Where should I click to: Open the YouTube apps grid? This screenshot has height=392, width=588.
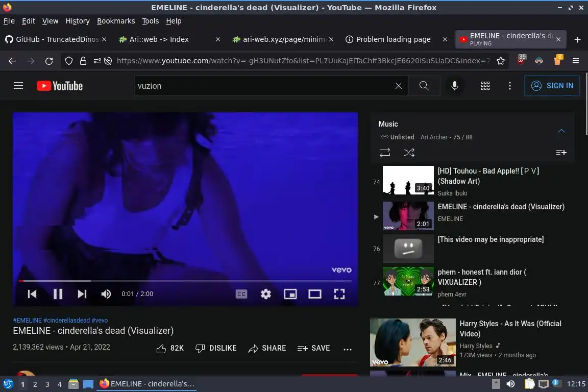tap(485, 86)
